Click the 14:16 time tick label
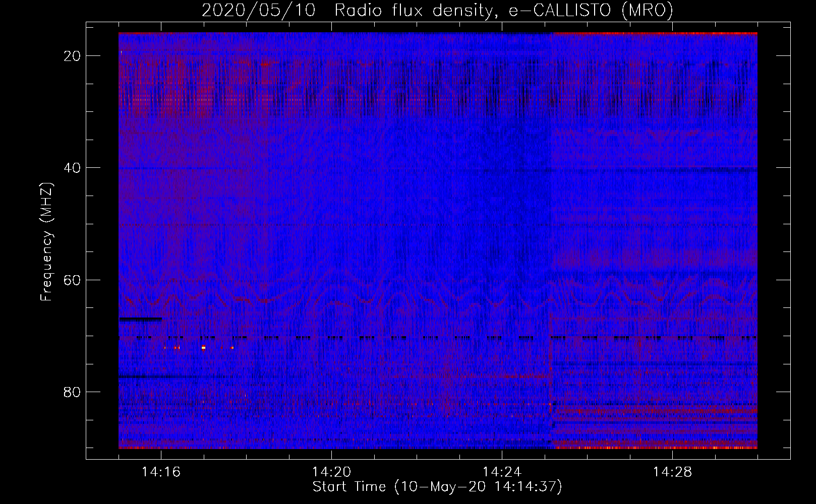This screenshot has height=504, width=816. 161,472
